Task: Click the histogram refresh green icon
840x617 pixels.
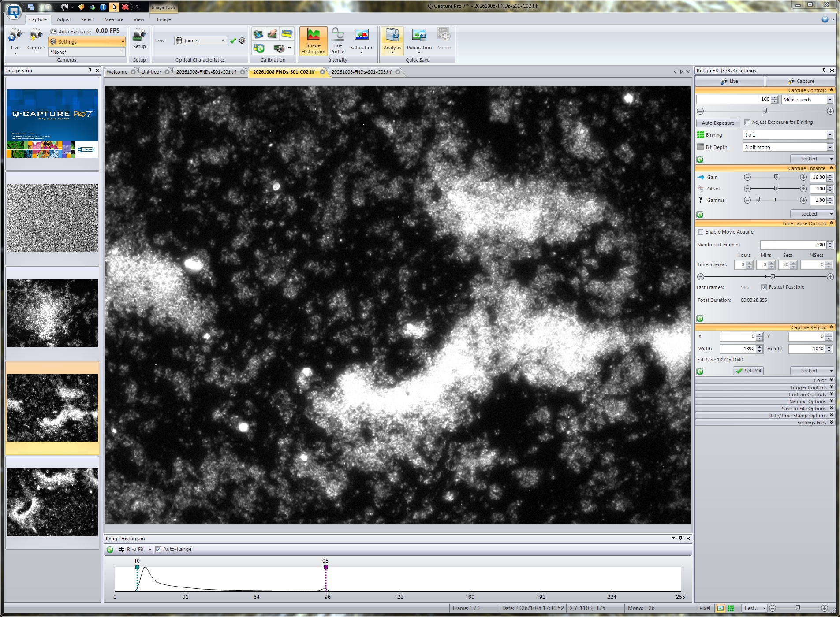Action: (x=110, y=550)
